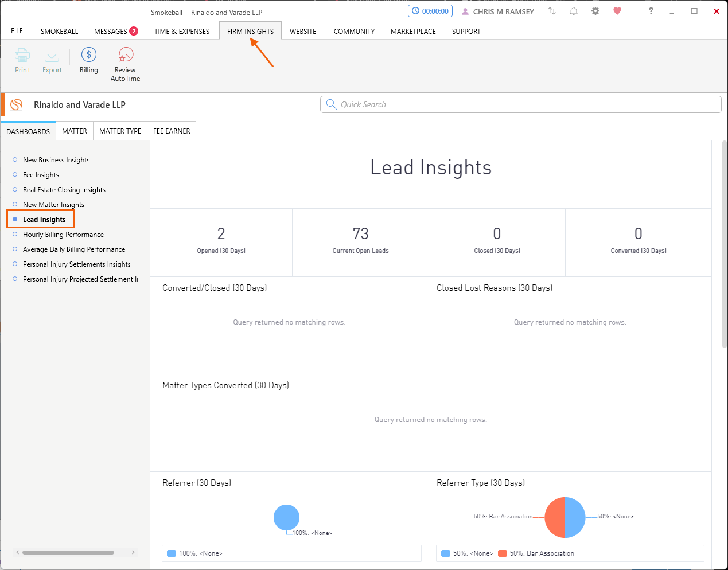Open the Chris M Ramsey user profile

coord(498,11)
